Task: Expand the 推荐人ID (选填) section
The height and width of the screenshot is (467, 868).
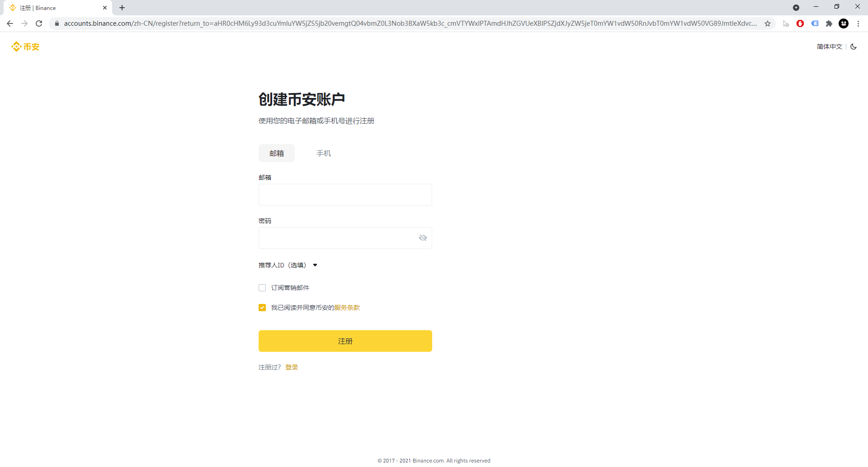Action: (288, 265)
